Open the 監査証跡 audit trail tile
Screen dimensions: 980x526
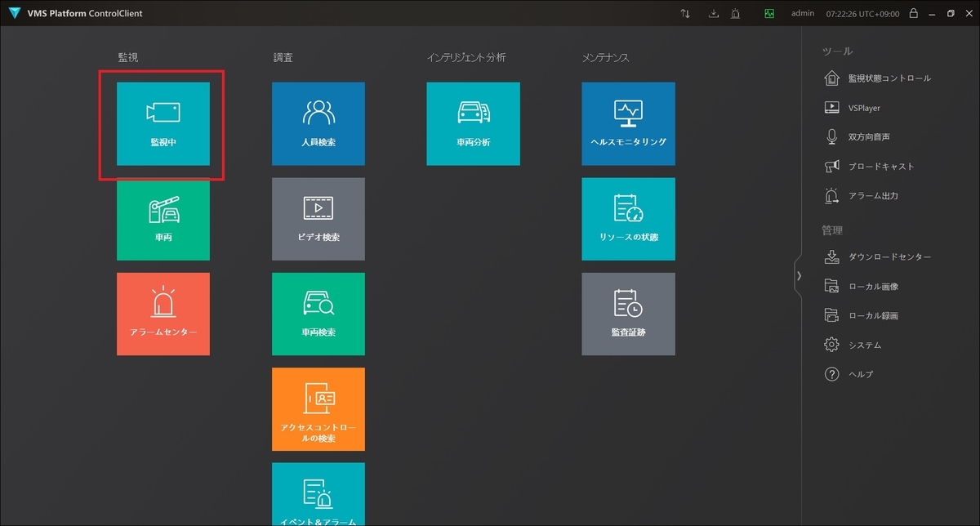(x=628, y=314)
